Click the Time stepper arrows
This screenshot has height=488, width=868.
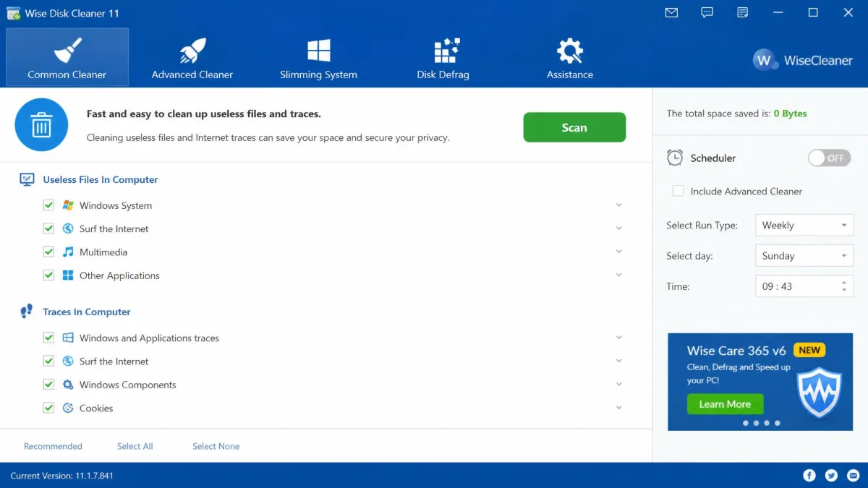pos(844,286)
